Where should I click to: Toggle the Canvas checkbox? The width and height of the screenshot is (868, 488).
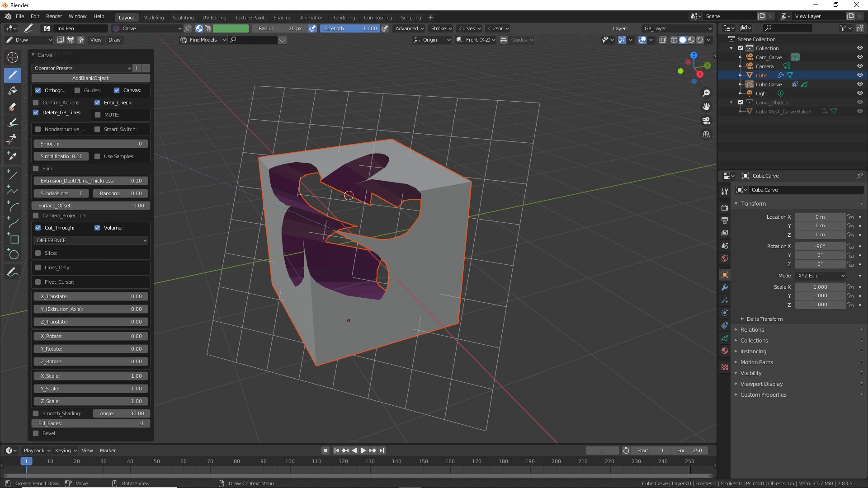click(117, 90)
